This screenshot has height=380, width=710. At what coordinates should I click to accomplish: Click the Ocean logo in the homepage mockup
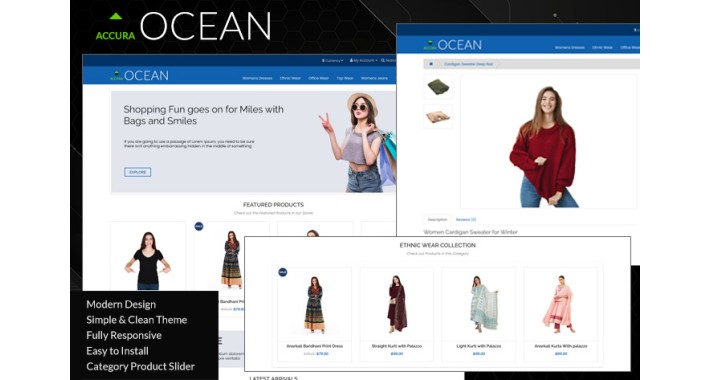click(139, 76)
